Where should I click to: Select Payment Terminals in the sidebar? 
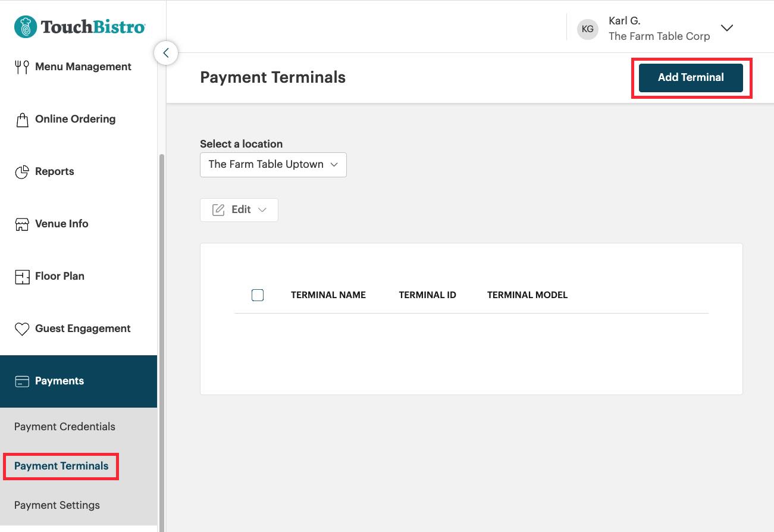[x=61, y=466]
